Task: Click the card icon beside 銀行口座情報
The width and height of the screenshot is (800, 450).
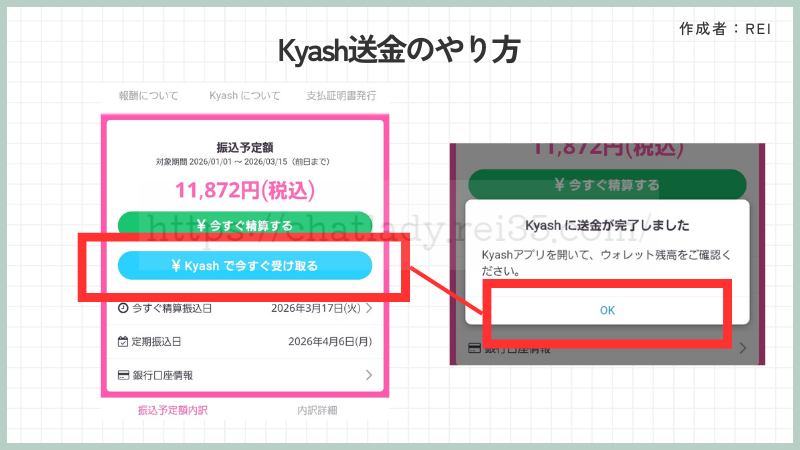Action: 123,375
